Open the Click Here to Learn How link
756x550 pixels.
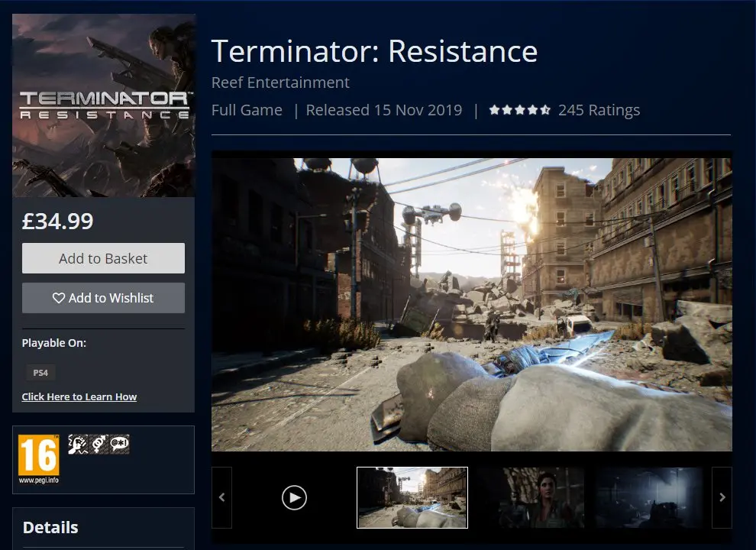[x=79, y=397]
